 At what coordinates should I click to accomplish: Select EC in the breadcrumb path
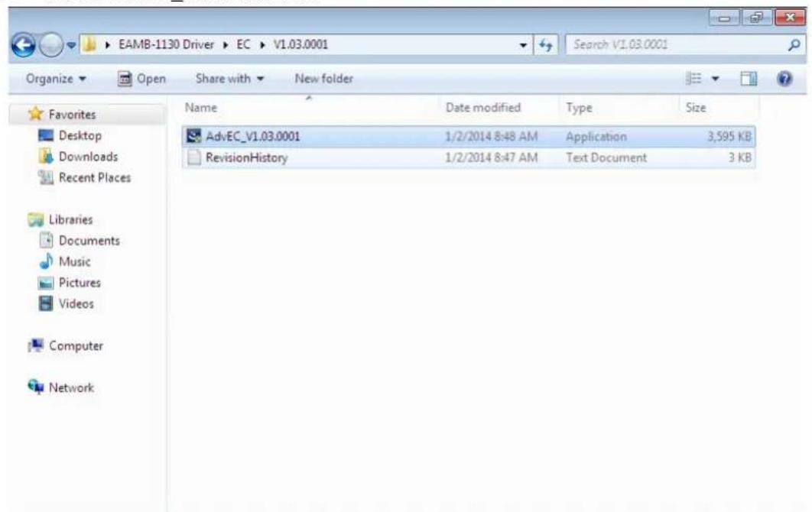[243, 44]
